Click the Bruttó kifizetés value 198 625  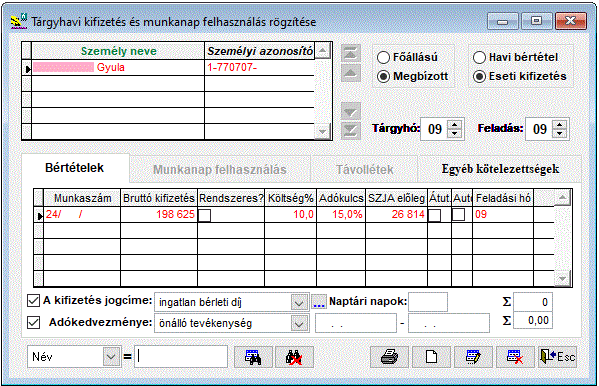coord(159,214)
